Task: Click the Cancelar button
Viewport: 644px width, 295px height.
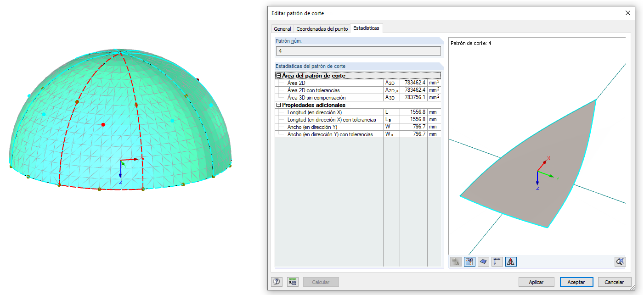Action: (614, 282)
